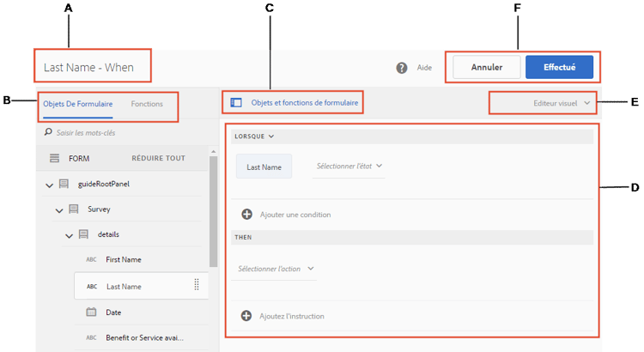Click the Effectué button

point(559,67)
